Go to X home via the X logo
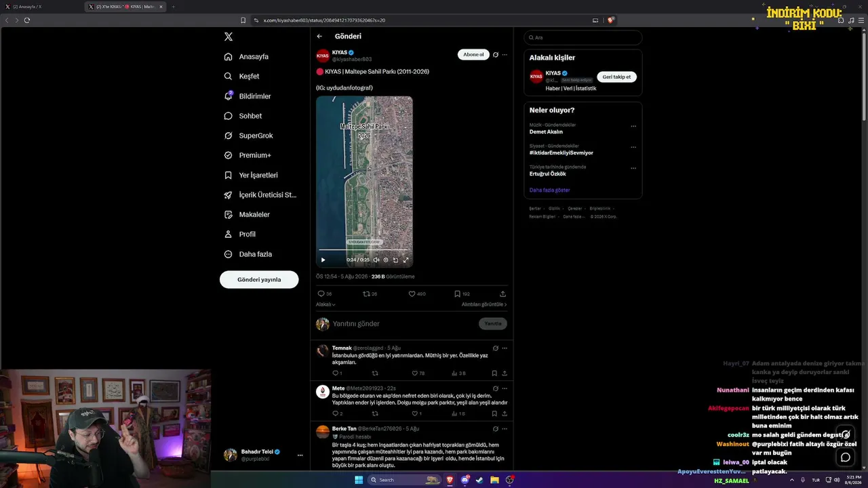868x488 pixels. (x=229, y=37)
